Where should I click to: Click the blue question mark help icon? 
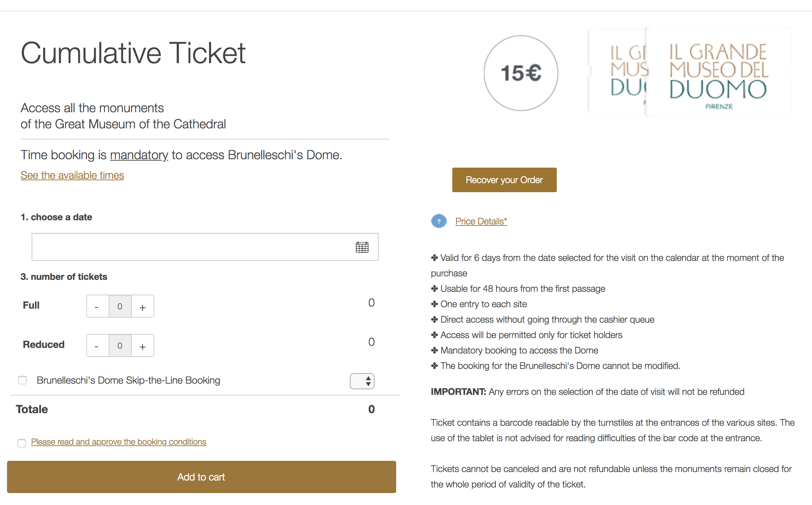click(x=439, y=221)
